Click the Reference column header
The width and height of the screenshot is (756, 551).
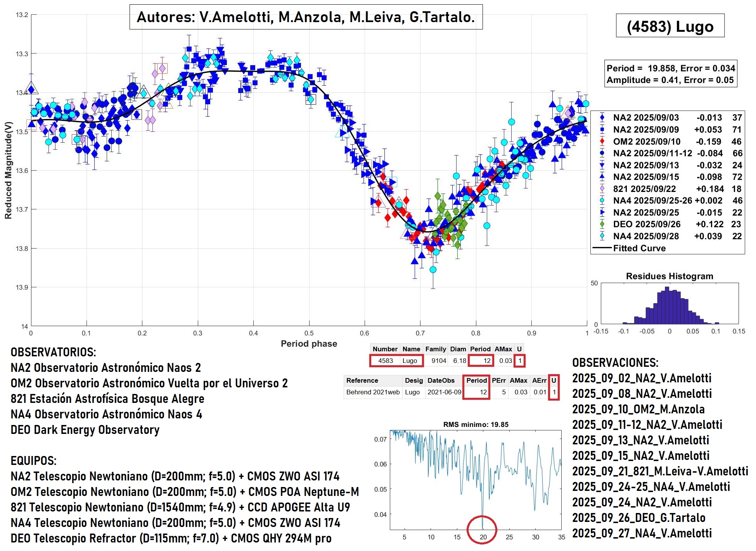[362, 380]
